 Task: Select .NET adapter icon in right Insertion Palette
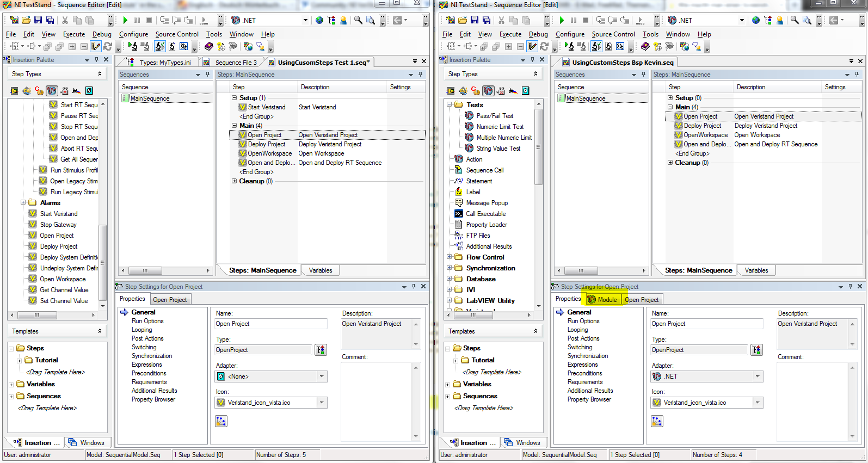488,91
